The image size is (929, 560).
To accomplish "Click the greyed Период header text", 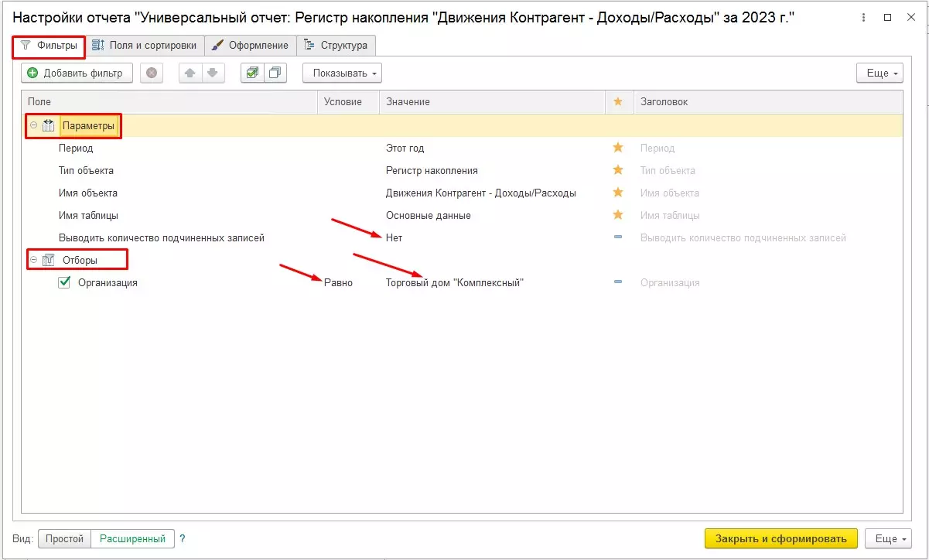I will pos(657,148).
